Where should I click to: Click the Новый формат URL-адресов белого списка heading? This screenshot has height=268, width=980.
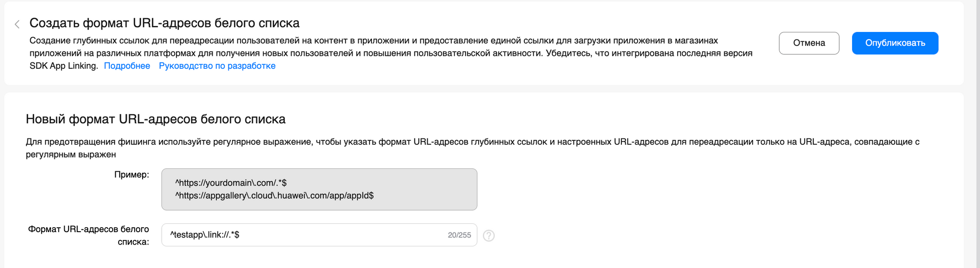[x=155, y=119]
